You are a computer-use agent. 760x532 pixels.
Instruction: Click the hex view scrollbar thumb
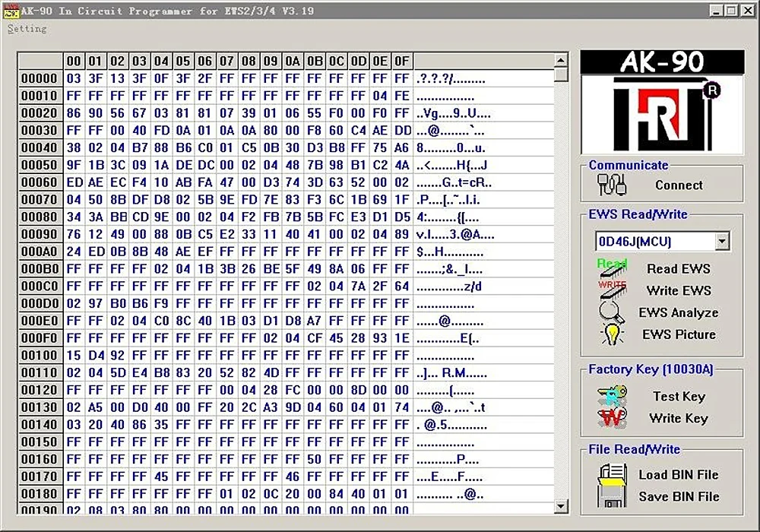(560, 74)
